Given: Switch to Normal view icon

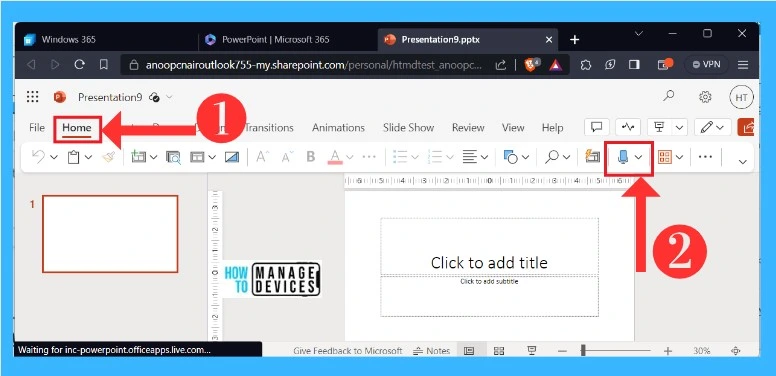Looking at the screenshot, I should pyautogui.click(x=469, y=351).
